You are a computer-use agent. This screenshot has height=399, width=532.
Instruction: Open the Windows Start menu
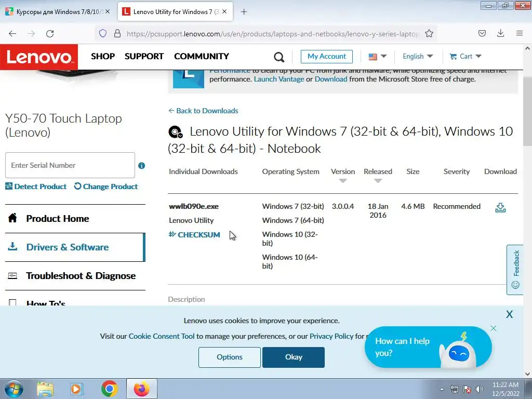[x=14, y=389]
